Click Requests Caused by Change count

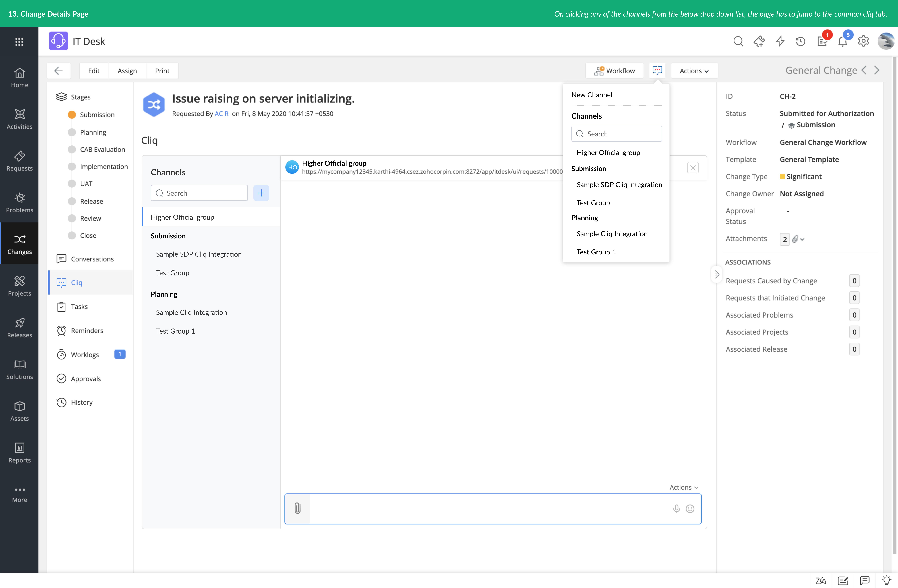pos(854,281)
